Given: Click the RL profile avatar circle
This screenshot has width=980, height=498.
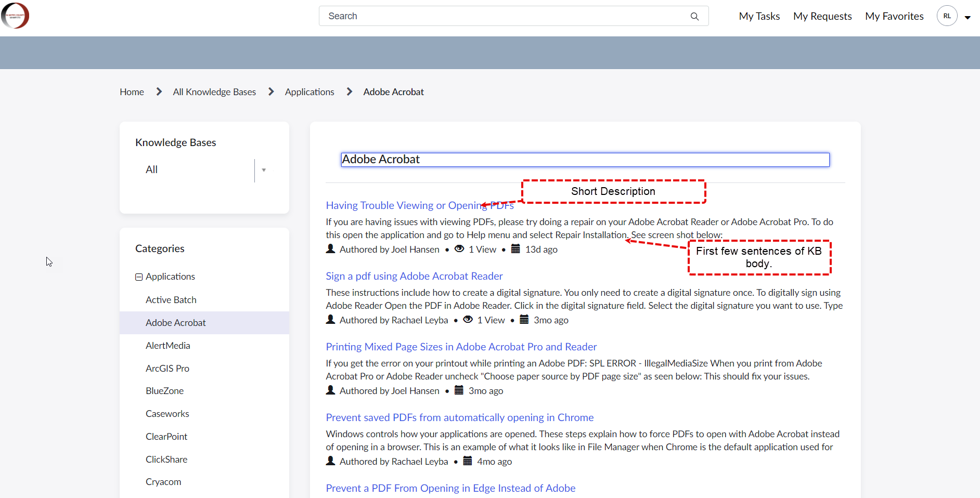Looking at the screenshot, I should point(947,16).
